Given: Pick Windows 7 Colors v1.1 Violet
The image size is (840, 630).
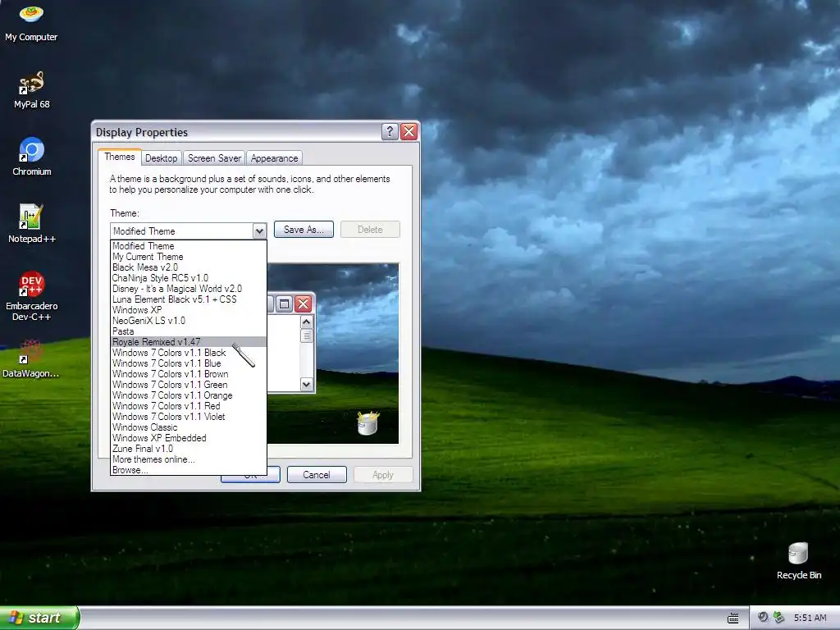Looking at the screenshot, I should 189,417.
